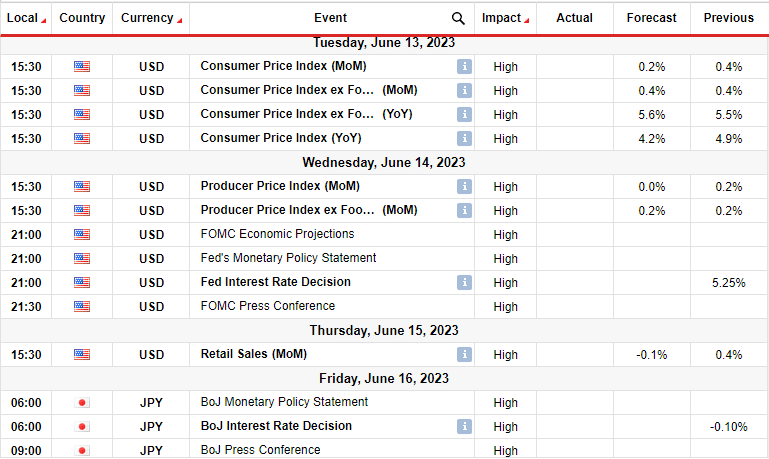
Task: Show info for Fed Interest Rate Decision
Action: coord(464,282)
